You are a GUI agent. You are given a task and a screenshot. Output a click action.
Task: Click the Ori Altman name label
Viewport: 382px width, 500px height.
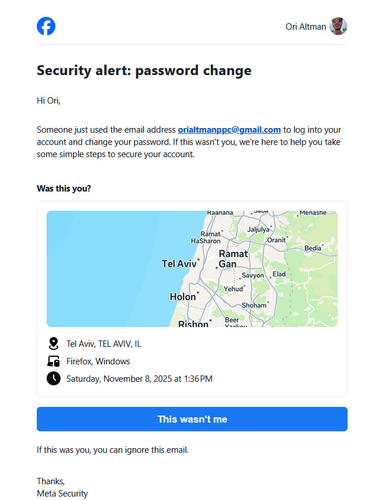[x=306, y=27]
